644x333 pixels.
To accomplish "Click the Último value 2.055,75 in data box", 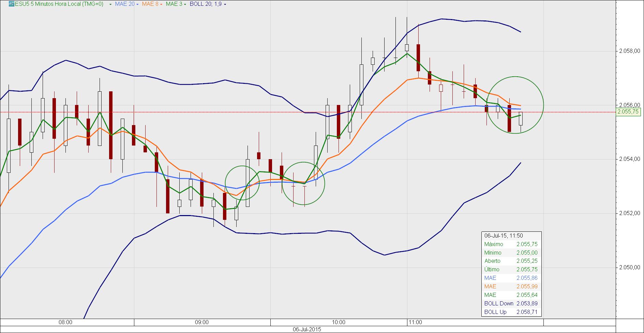I will click(x=527, y=270).
